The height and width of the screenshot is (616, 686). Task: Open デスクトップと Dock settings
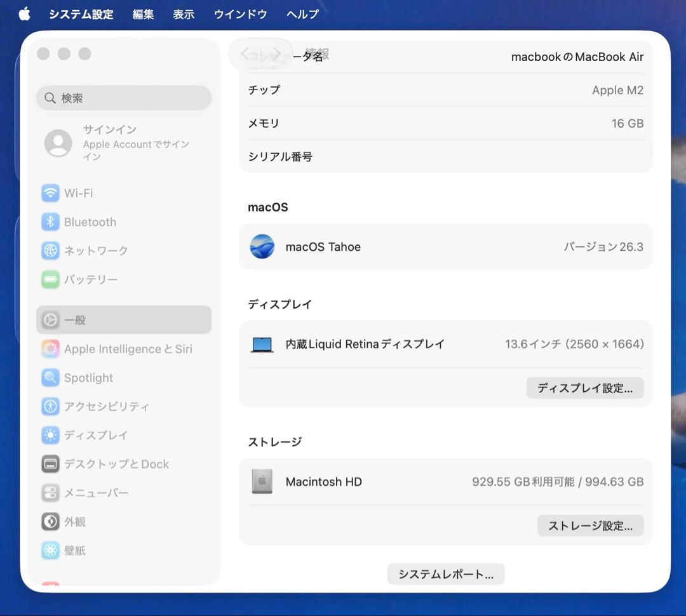click(x=51, y=464)
